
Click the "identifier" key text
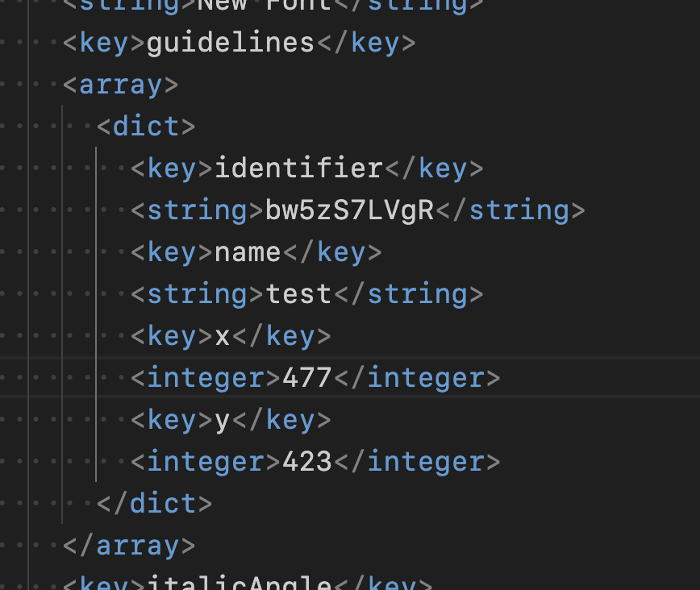[298, 168]
